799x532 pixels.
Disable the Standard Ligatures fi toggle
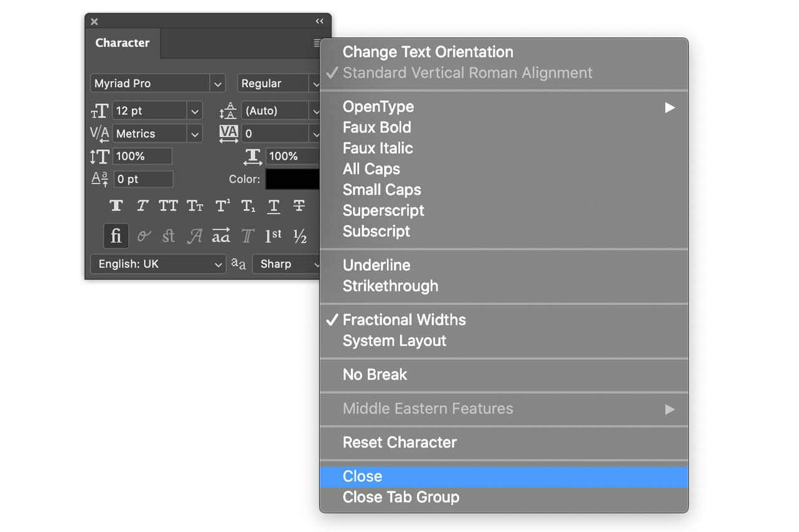click(x=116, y=236)
